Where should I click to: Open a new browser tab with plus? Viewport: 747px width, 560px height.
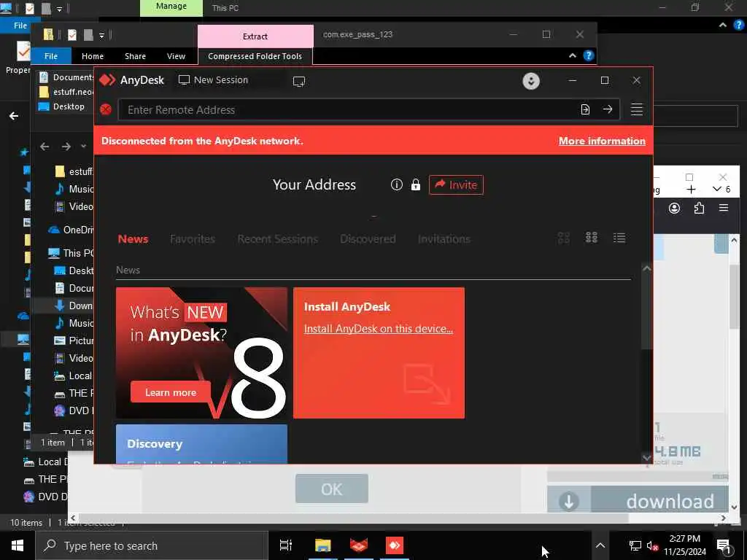[x=691, y=190]
